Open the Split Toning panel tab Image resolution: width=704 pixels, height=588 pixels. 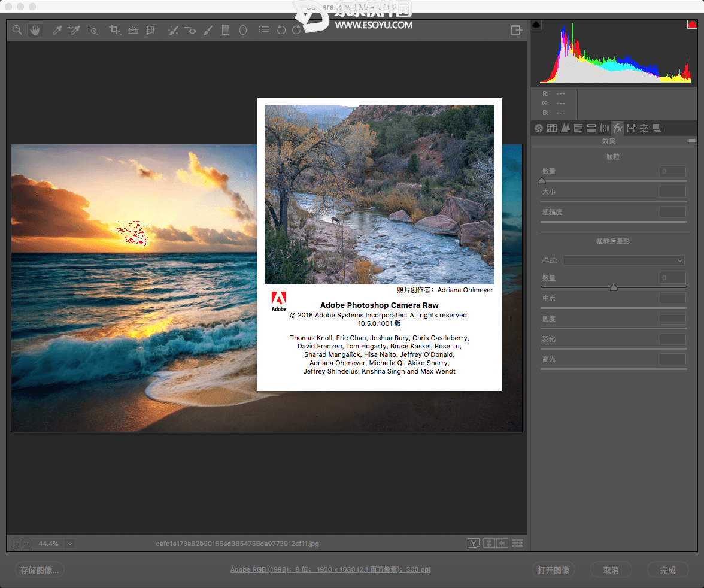(x=591, y=129)
